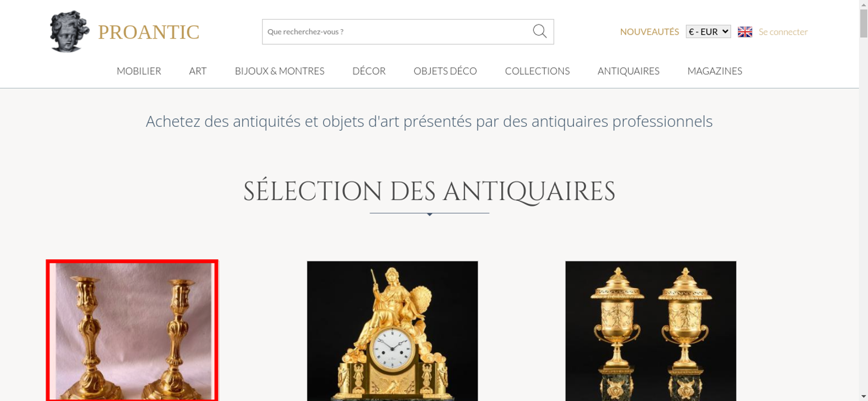The height and width of the screenshot is (401, 868).
Task: Open the gilt mantel clock thumbnail
Action: [x=392, y=331]
